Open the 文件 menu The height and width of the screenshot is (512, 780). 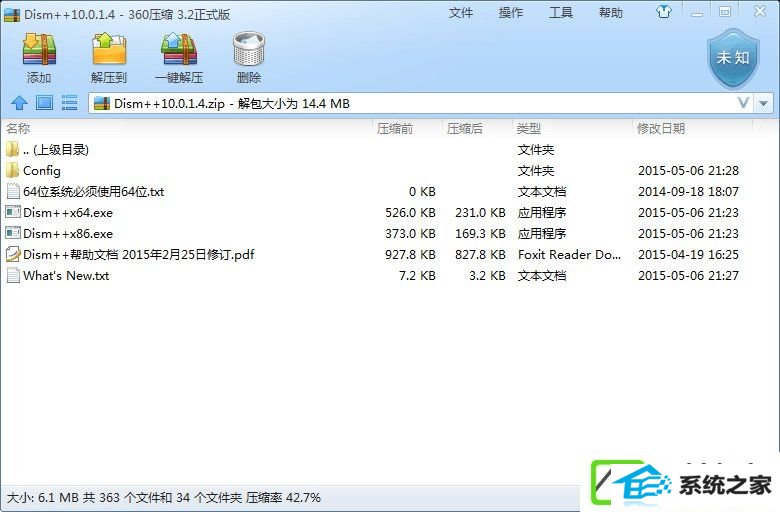tap(461, 12)
